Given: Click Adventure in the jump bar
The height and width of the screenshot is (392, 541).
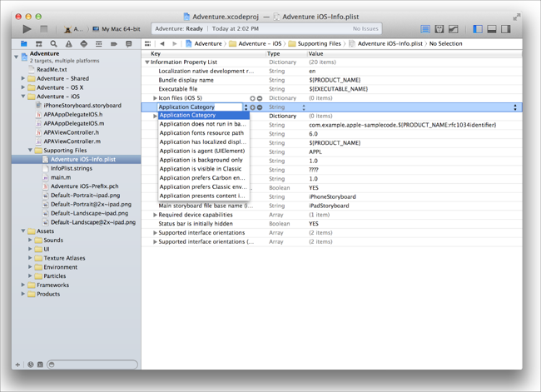Looking at the screenshot, I should [x=204, y=43].
